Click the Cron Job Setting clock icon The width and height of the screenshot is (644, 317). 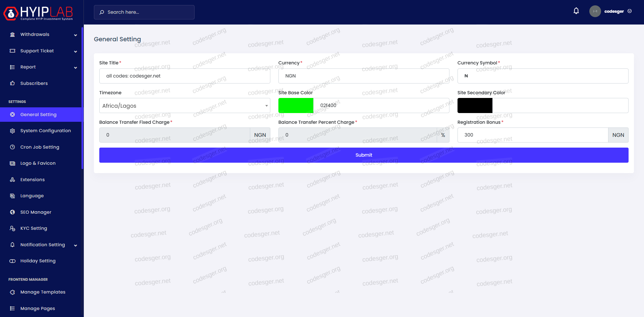tap(12, 147)
